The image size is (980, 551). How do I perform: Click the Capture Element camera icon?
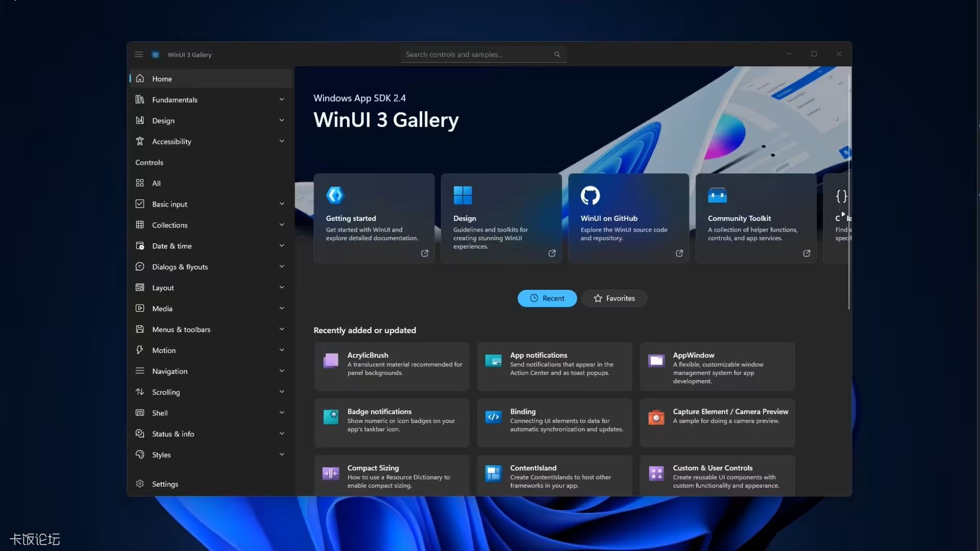pos(656,417)
